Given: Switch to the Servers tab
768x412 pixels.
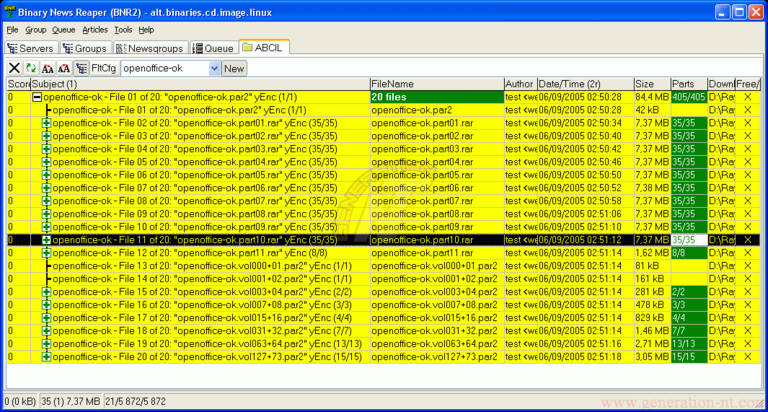Looking at the screenshot, I should pyautogui.click(x=31, y=48).
